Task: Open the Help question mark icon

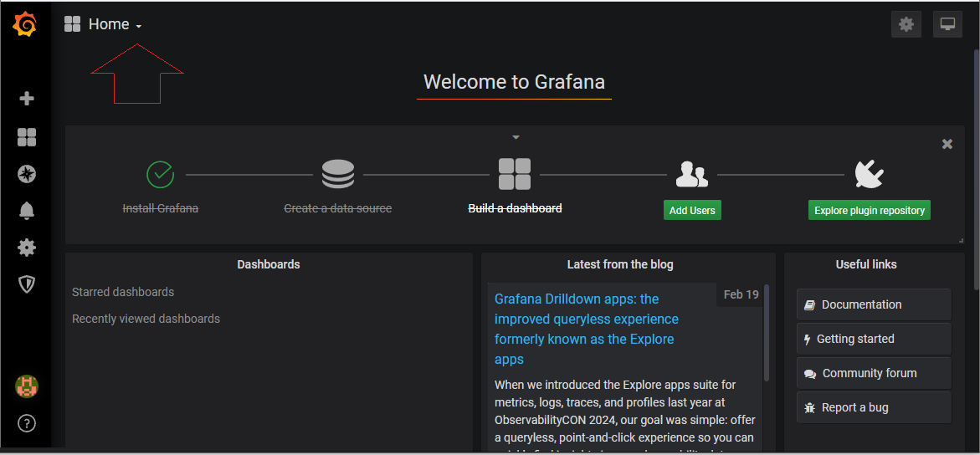Action: coord(27,423)
